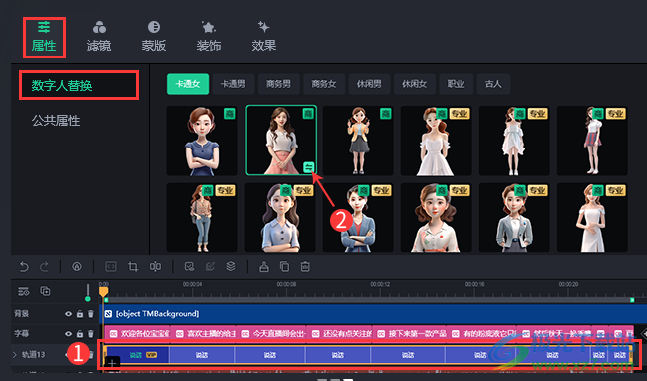The width and height of the screenshot is (647, 381).
Task: Click the plus button on the 轨道13 clip
Action: click(112, 363)
